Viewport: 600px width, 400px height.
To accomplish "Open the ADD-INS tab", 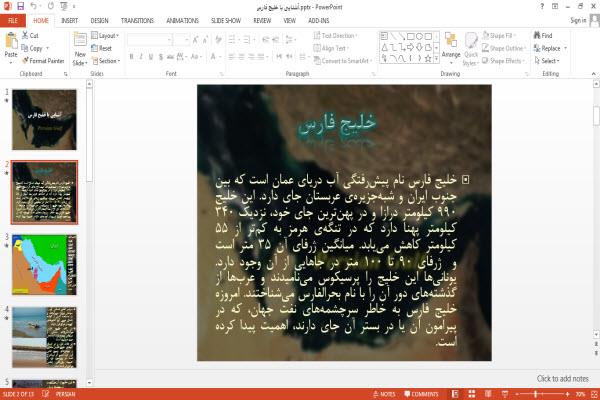I will click(x=319, y=21).
